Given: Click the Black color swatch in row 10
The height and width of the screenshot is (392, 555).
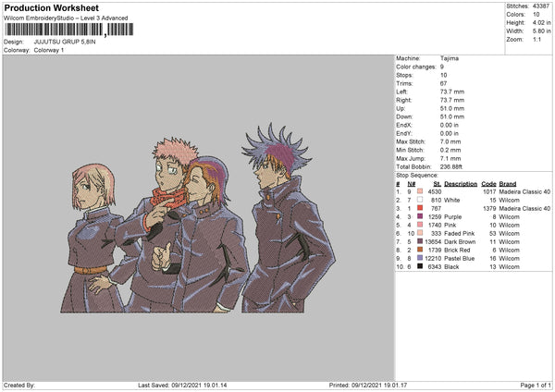Looking at the screenshot, I should coord(420,266).
